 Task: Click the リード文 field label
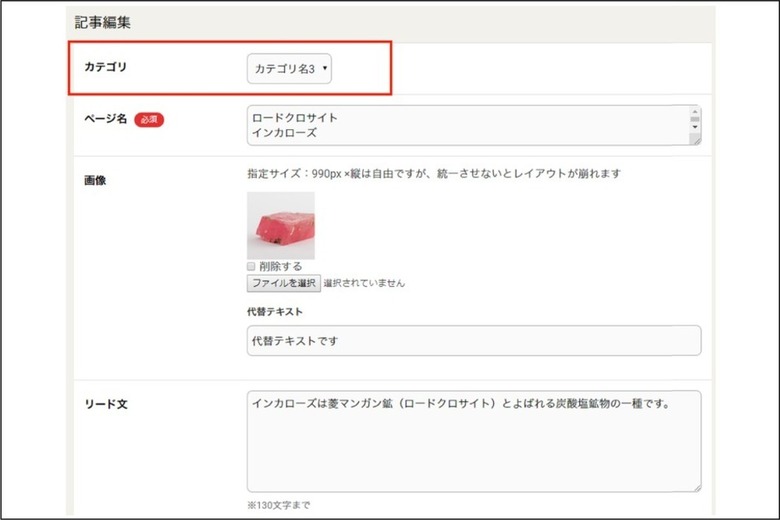106,404
